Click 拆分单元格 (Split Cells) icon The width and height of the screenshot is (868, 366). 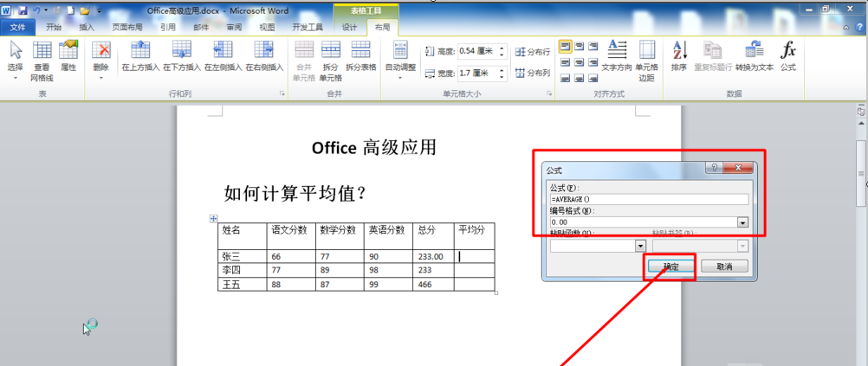click(x=331, y=50)
